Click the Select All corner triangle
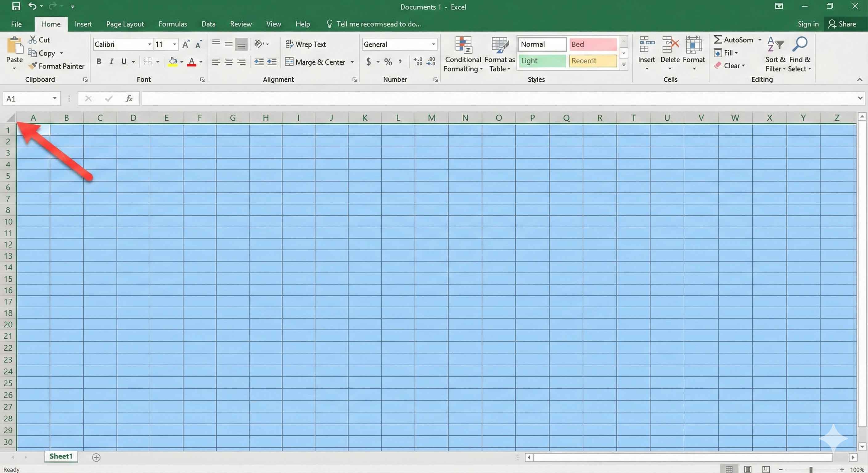This screenshot has width=868, height=473. click(11, 118)
